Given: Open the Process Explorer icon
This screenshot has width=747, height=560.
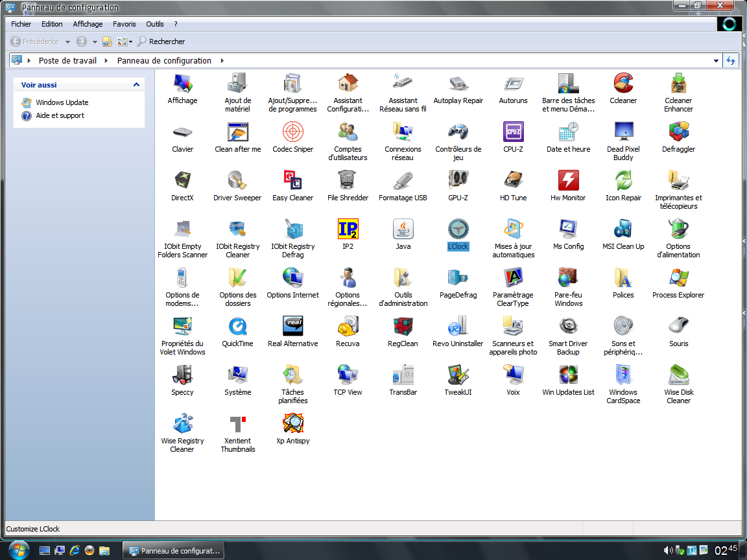Looking at the screenshot, I should (x=678, y=277).
